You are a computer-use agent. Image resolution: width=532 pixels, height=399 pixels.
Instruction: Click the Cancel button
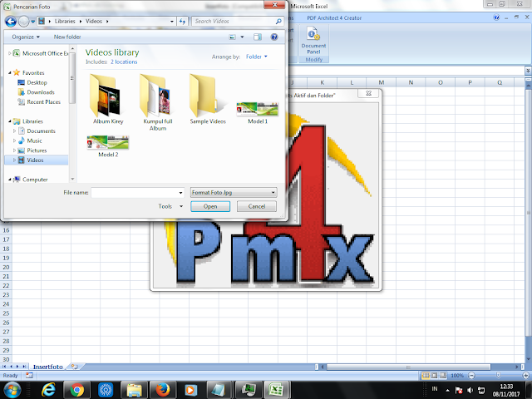(257, 206)
